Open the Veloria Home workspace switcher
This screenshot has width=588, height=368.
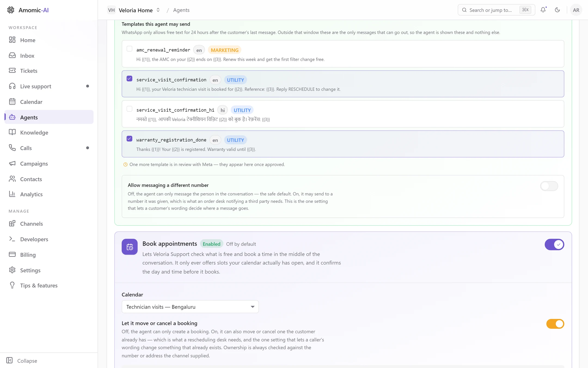(134, 10)
